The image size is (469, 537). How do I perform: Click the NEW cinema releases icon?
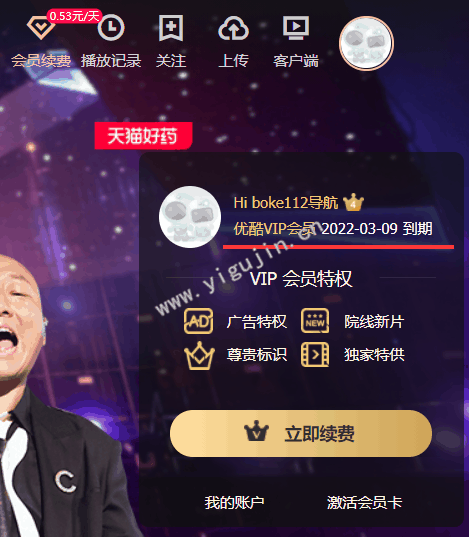(x=315, y=321)
